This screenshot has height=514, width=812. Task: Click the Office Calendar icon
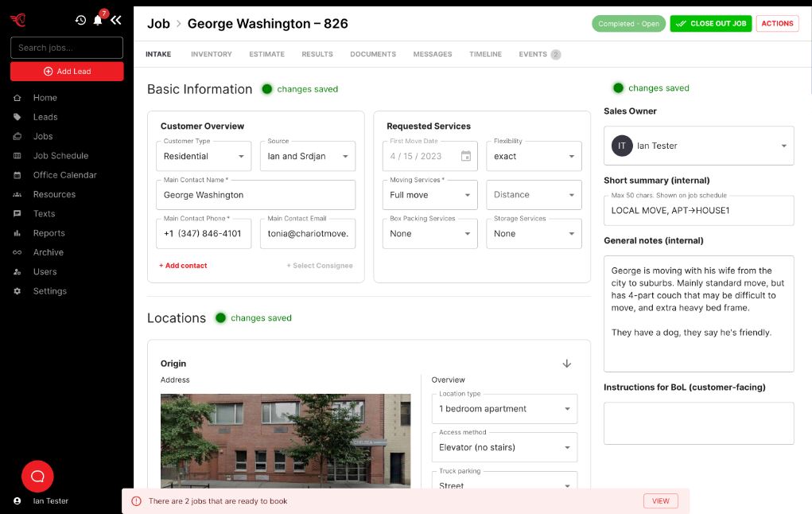tap(17, 175)
